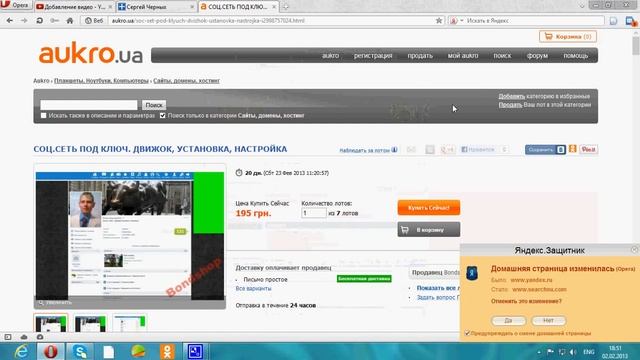Close the Яндекс.Защитник popup
The width and height of the screenshot is (640, 360).
click(635, 249)
